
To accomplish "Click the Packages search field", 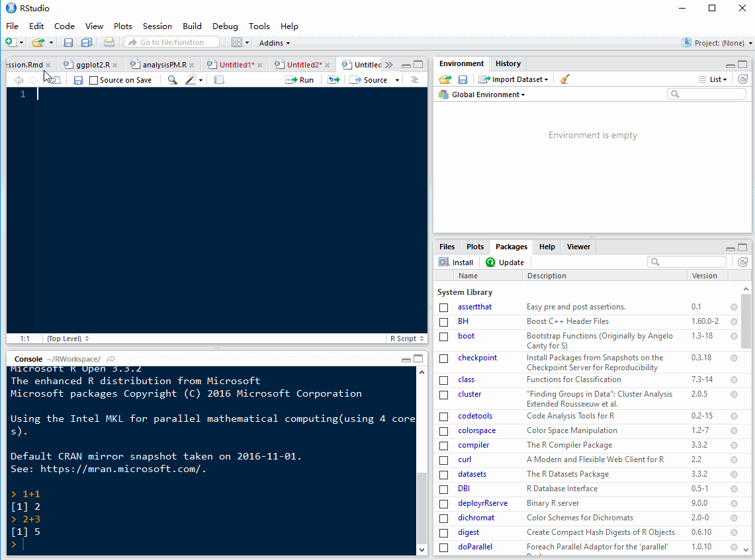I will tap(687, 262).
